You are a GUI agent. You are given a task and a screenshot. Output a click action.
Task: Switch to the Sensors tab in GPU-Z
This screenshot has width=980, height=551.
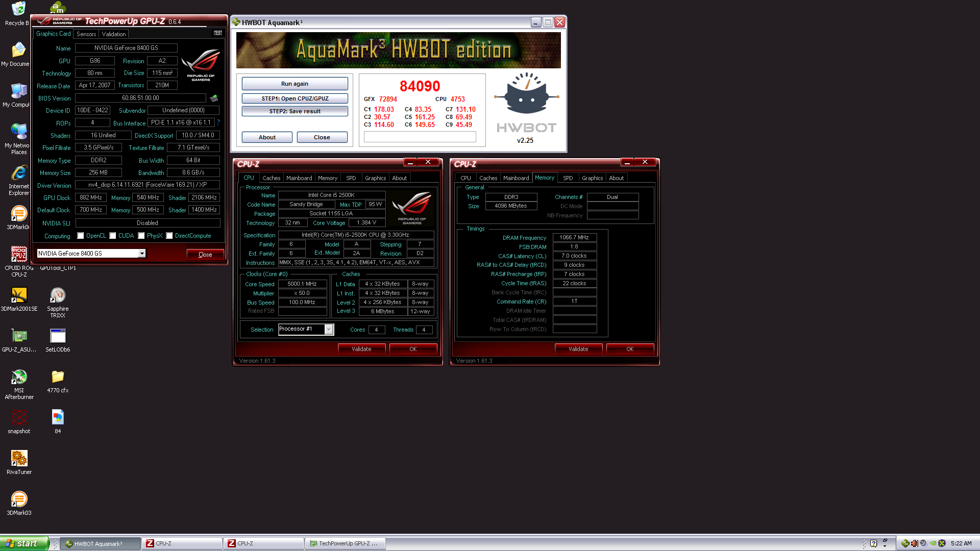(86, 34)
